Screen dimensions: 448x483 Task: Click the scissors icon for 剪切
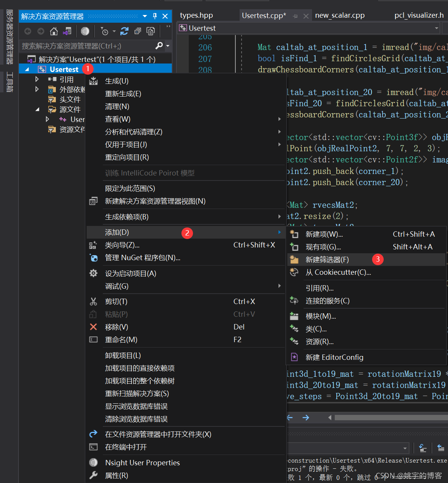pos(94,301)
